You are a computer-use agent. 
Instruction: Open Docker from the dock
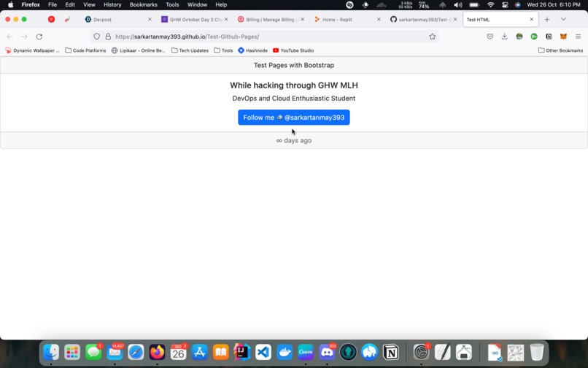tap(285, 352)
